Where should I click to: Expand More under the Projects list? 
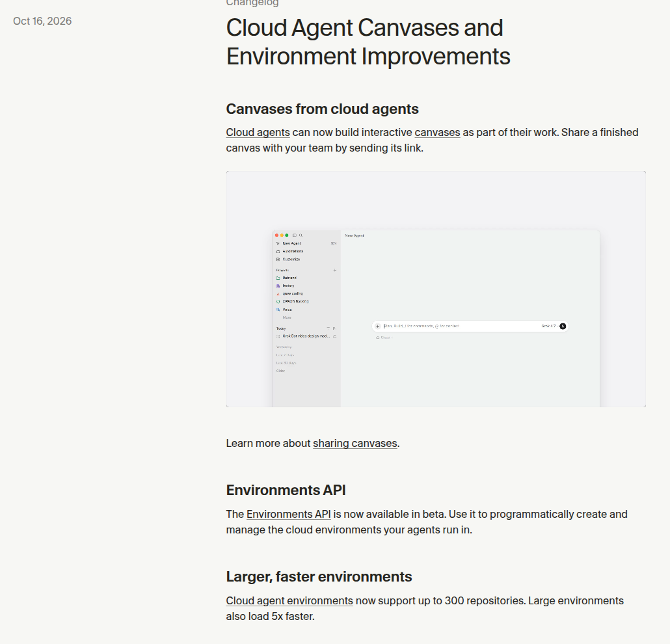287,317
